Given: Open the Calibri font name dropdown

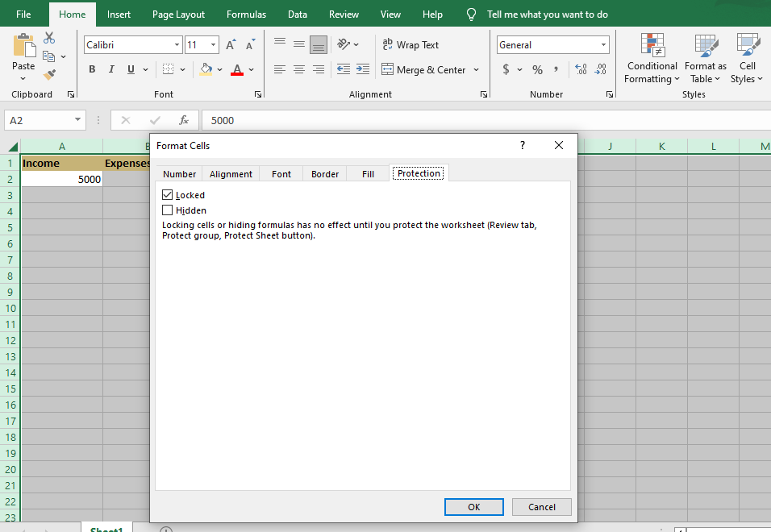Looking at the screenshot, I should pyautogui.click(x=177, y=45).
